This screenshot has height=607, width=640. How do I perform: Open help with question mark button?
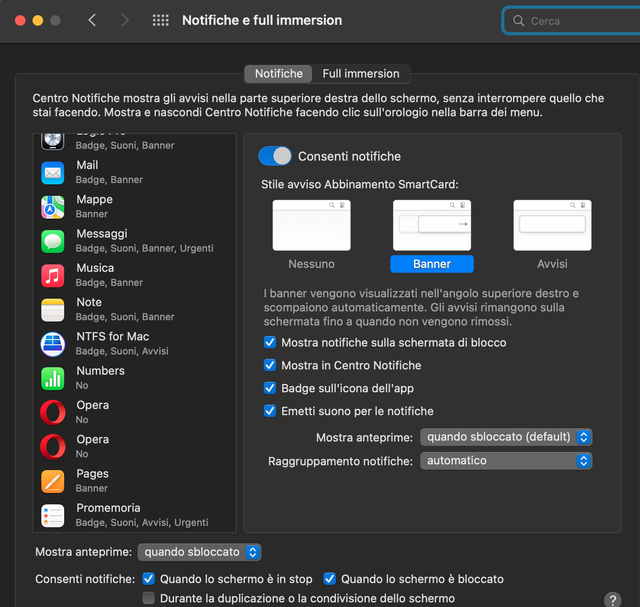(612, 600)
